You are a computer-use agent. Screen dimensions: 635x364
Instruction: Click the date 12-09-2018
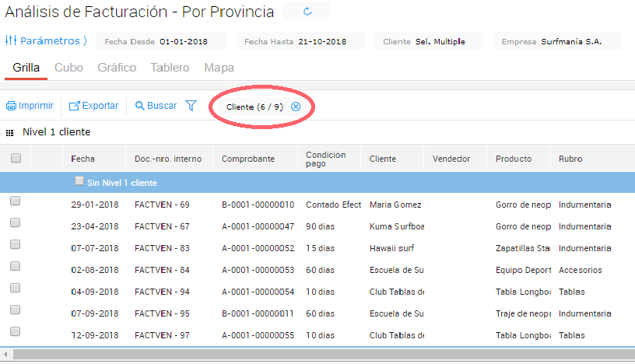95,336
